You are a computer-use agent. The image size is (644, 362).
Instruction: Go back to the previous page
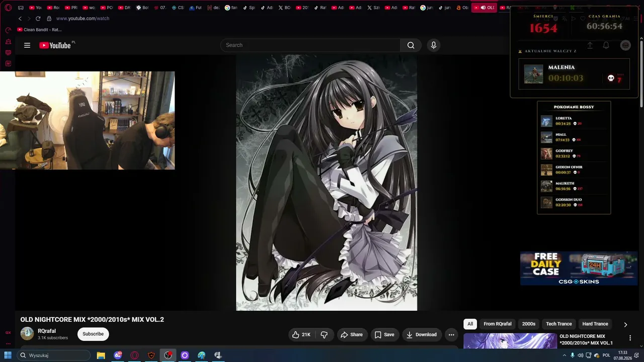20,19
